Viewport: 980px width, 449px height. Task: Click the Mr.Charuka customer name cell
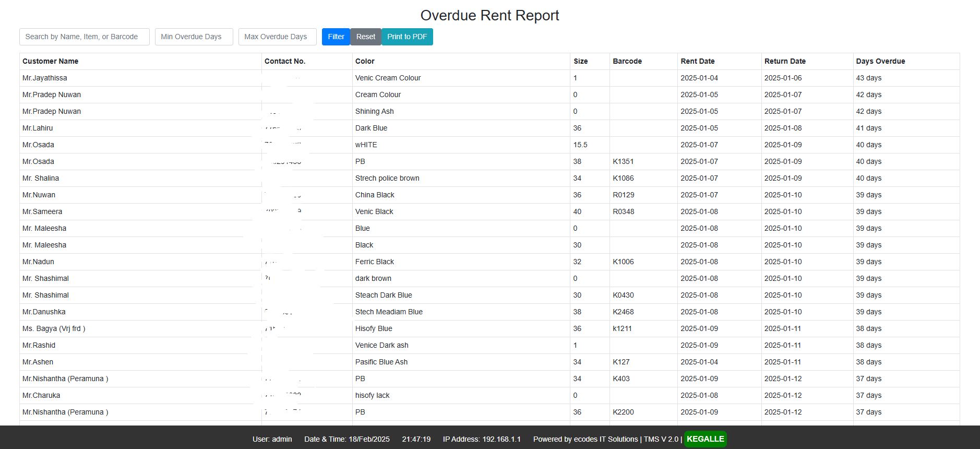click(140, 395)
